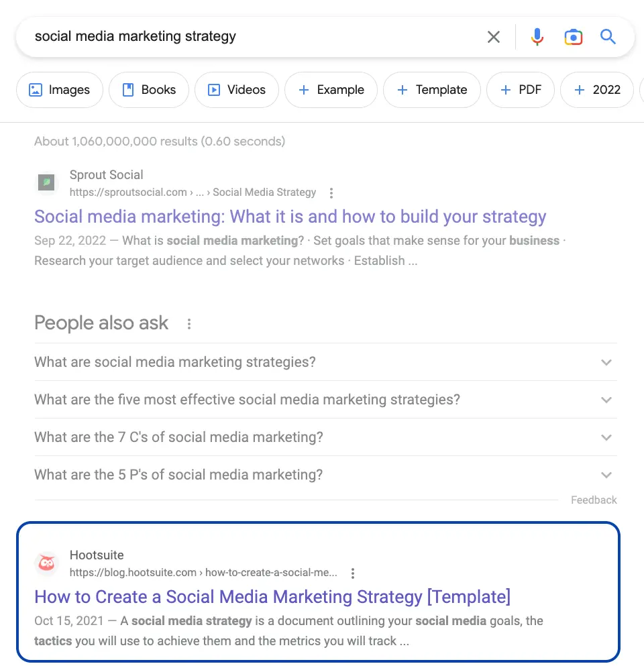Switch to Books results filter
The image size is (644, 668).
click(149, 90)
